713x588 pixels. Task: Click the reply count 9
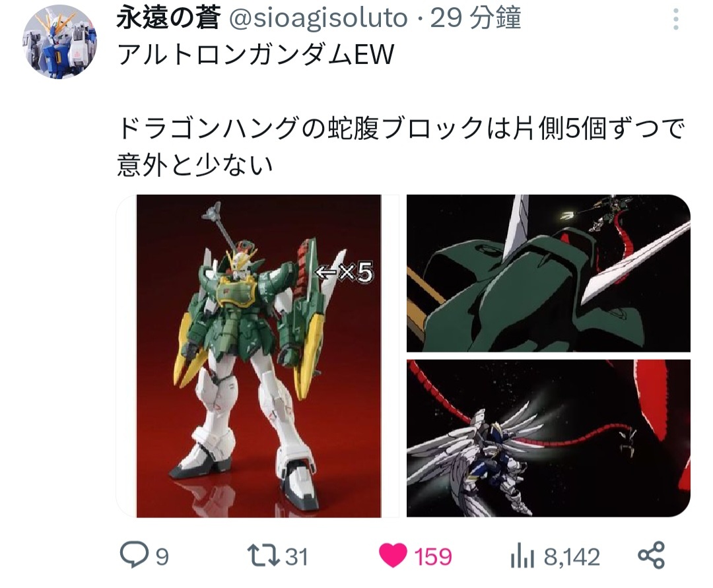pyautogui.click(x=162, y=556)
